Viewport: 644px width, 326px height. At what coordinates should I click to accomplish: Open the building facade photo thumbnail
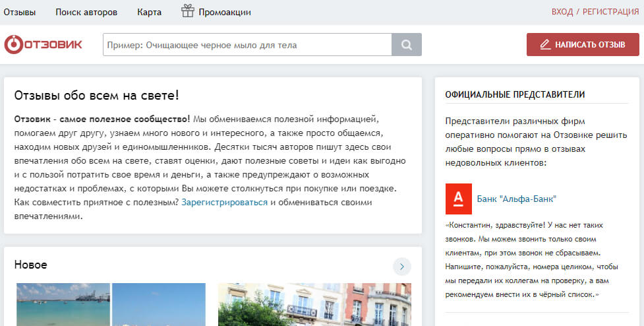coord(314,305)
